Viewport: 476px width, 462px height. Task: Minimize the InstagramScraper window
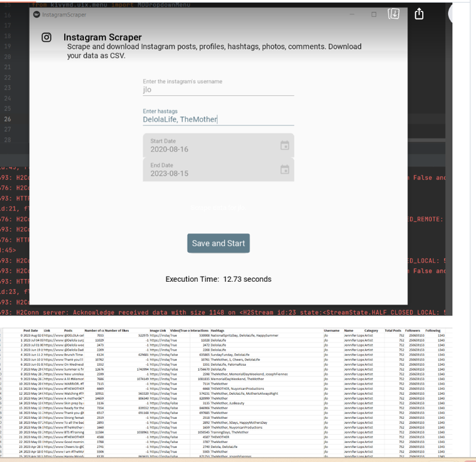353,14
